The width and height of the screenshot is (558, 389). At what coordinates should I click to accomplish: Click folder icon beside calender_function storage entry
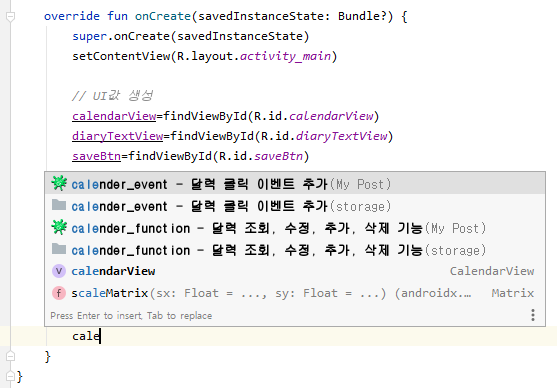59,249
